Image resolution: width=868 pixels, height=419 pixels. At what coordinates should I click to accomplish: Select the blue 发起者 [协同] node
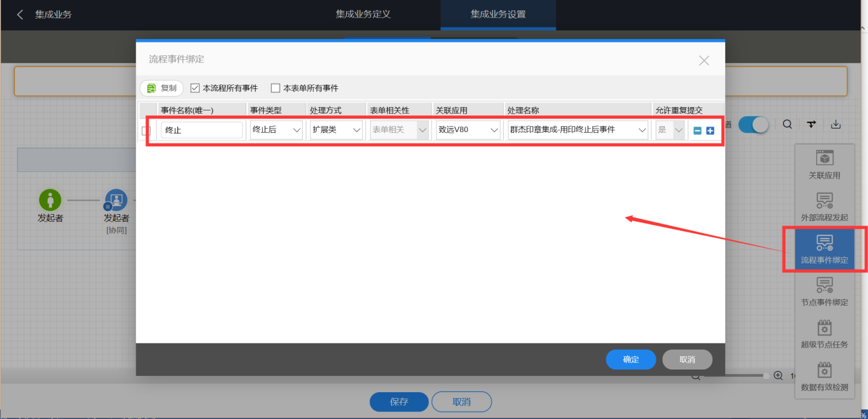point(116,200)
